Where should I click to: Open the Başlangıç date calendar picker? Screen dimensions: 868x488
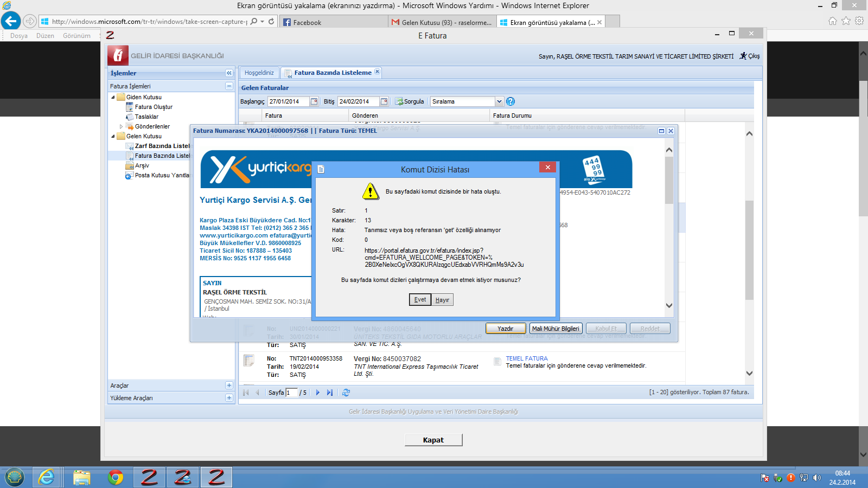tap(314, 101)
